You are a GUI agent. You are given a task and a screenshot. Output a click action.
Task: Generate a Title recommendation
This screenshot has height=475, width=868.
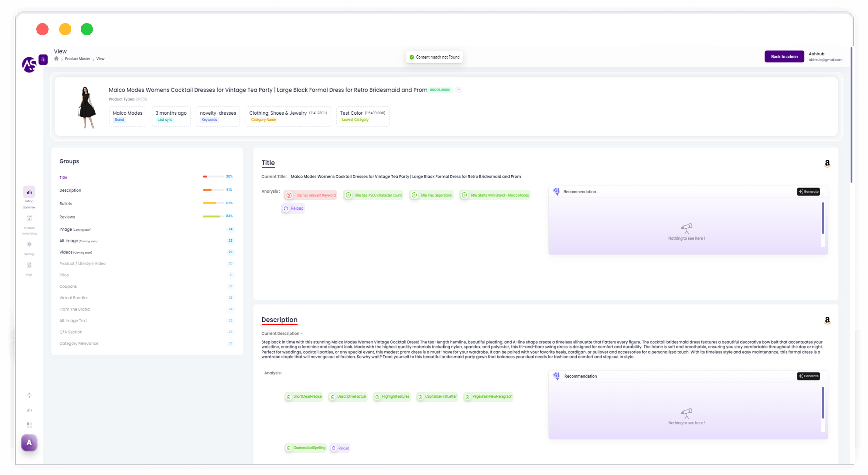[x=808, y=191]
